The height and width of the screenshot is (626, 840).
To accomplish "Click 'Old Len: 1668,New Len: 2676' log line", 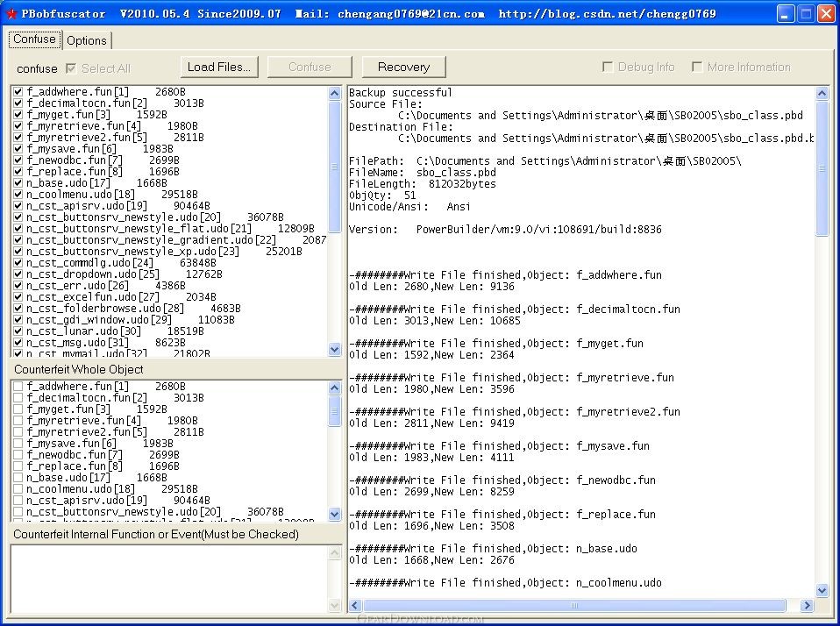I will coord(431,560).
